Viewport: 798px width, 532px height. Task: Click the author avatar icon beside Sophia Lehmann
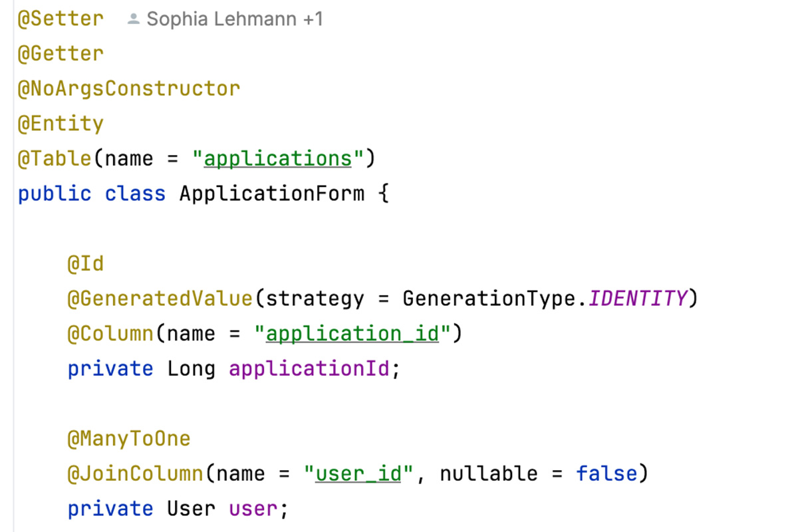click(134, 20)
